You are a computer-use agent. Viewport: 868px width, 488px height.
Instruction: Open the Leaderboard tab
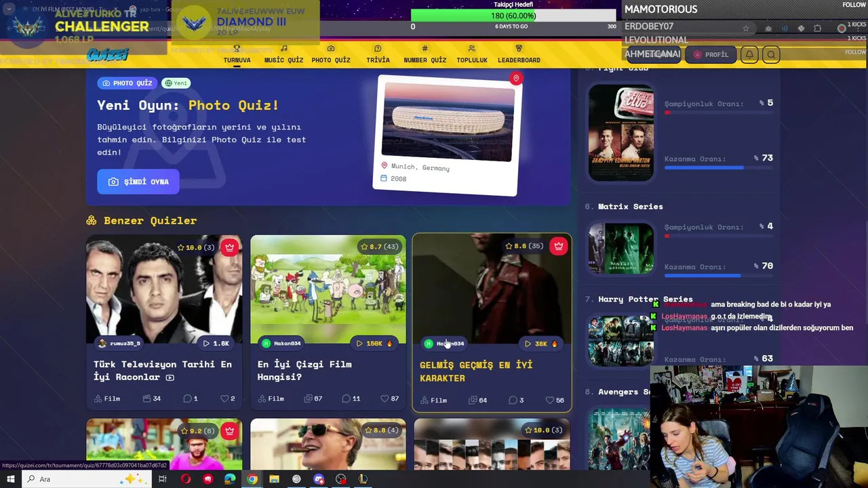click(x=519, y=54)
